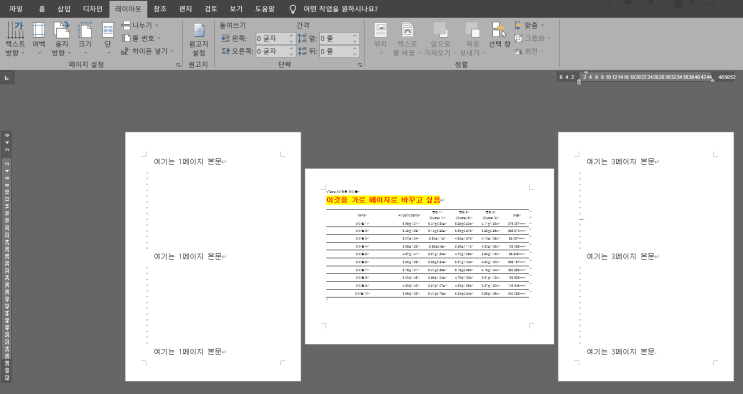The height and width of the screenshot is (394, 743).
Task: Click the right indent marker on the ruler
Action: tap(712, 81)
